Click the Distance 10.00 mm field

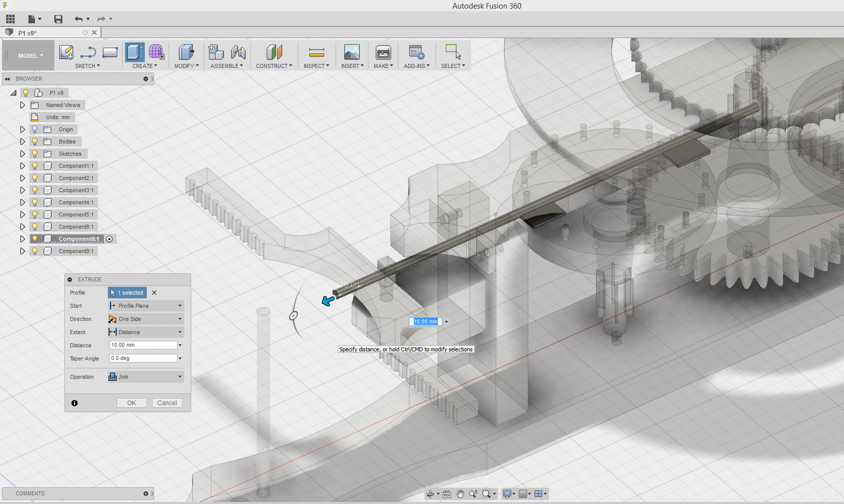point(143,345)
